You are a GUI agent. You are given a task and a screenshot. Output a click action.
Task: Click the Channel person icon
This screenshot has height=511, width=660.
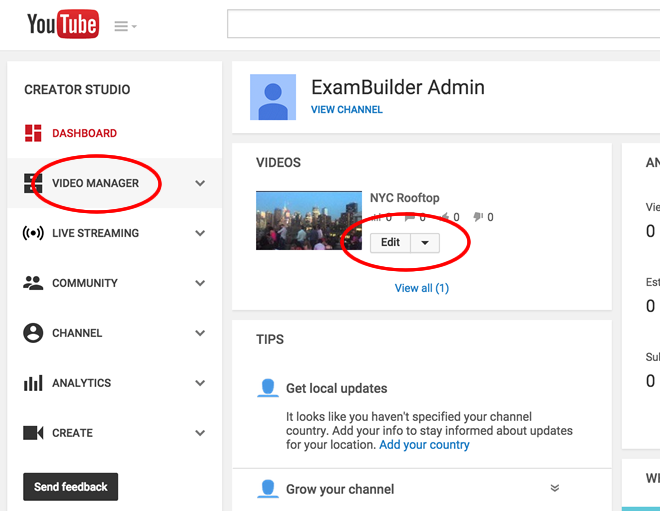33,333
